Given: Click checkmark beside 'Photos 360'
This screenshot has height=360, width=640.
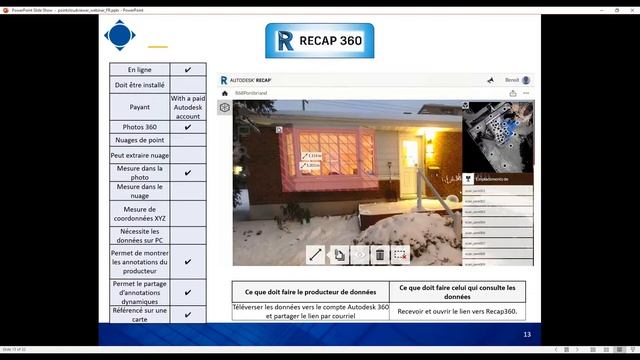Looking at the screenshot, I should point(188,127).
